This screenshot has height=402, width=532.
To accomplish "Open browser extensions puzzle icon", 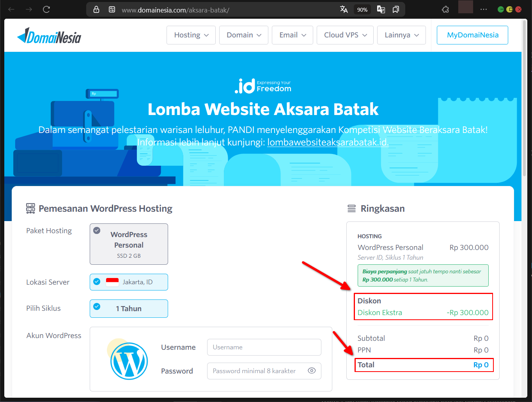I will [x=445, y=9].
